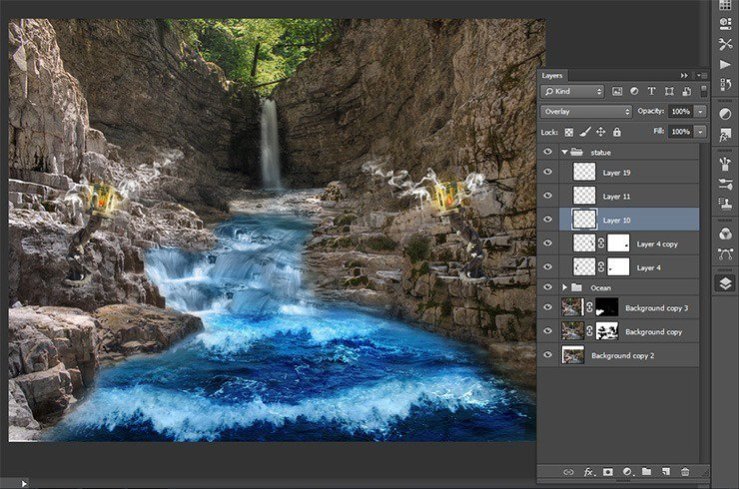Viewport: 739px width, 489px height.
Task: Click the link layers chain icon
Action: tap(568, 471)
